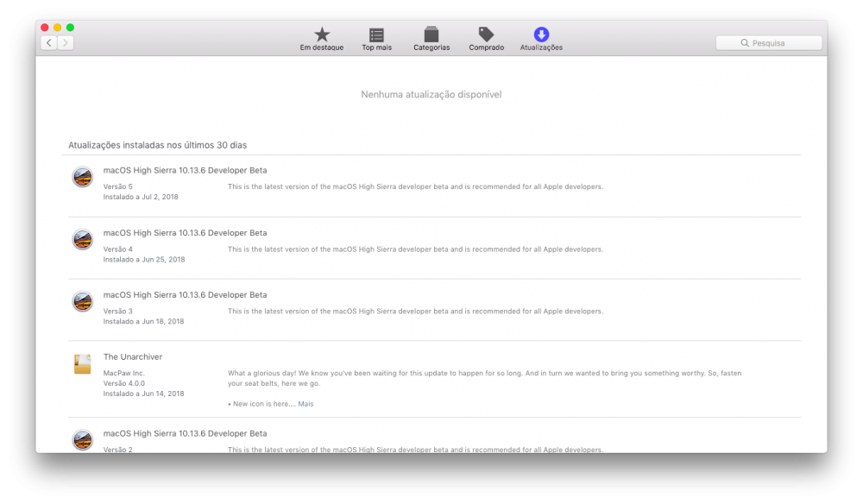Minimize the window with the yellow button
The height and width of the screenshot is (504, 863).
coord(57,28)
